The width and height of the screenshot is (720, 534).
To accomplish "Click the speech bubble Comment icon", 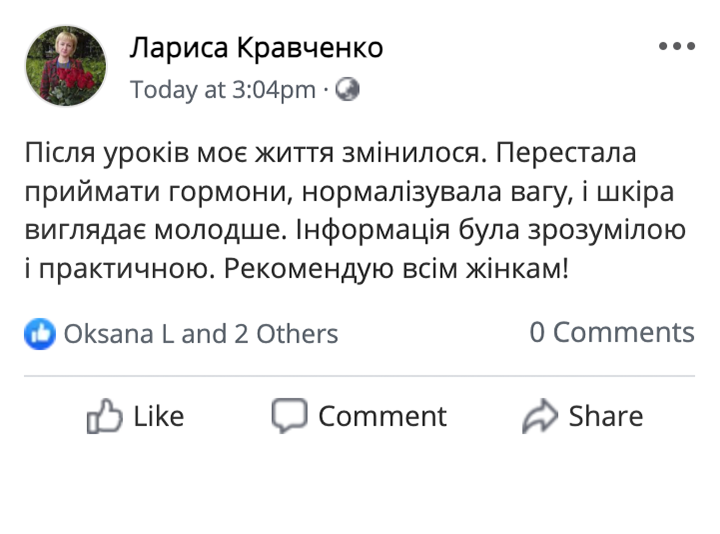I will (289, 416).
